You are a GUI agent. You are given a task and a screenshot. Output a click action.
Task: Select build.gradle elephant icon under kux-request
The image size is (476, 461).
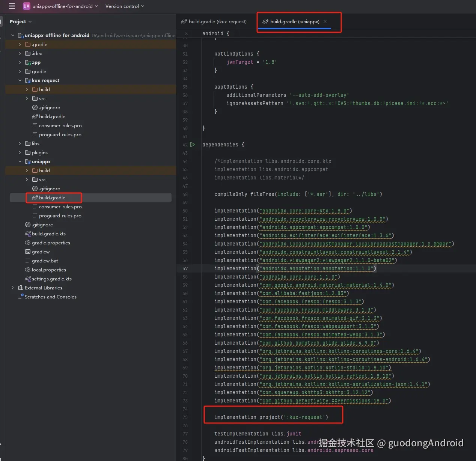[35, 116]
